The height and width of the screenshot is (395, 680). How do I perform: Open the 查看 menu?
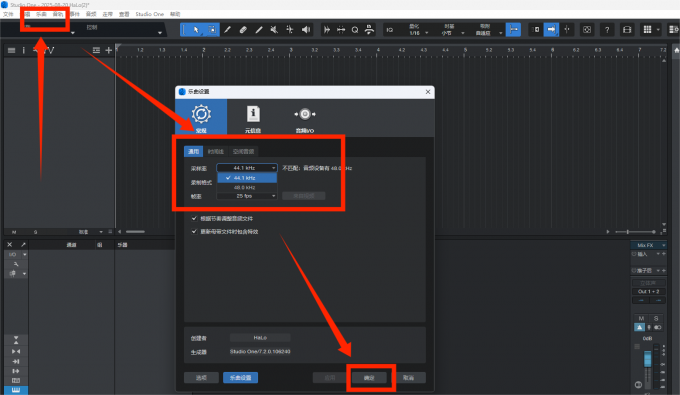pyautogui.click(x=124, y=14)
